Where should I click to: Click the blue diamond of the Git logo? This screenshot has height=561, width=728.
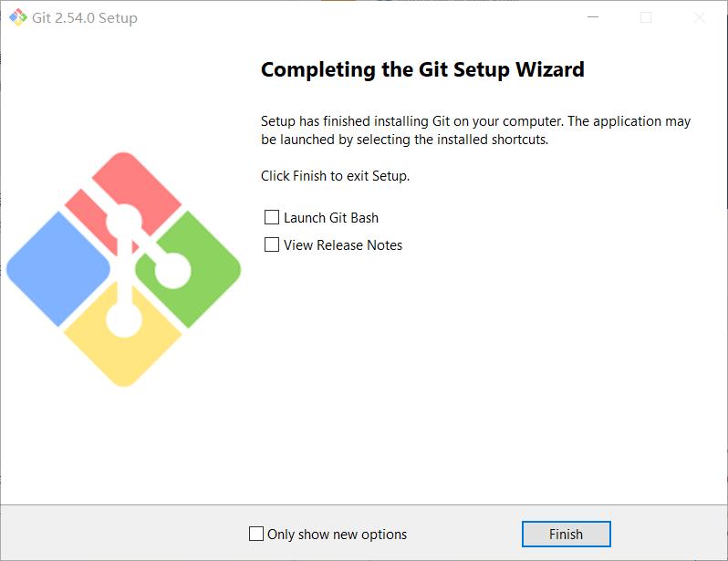pos(58,269)
